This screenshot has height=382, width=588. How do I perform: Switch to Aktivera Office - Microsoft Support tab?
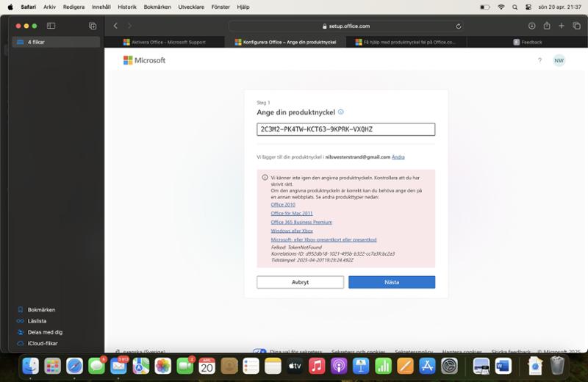coord(165,42)
